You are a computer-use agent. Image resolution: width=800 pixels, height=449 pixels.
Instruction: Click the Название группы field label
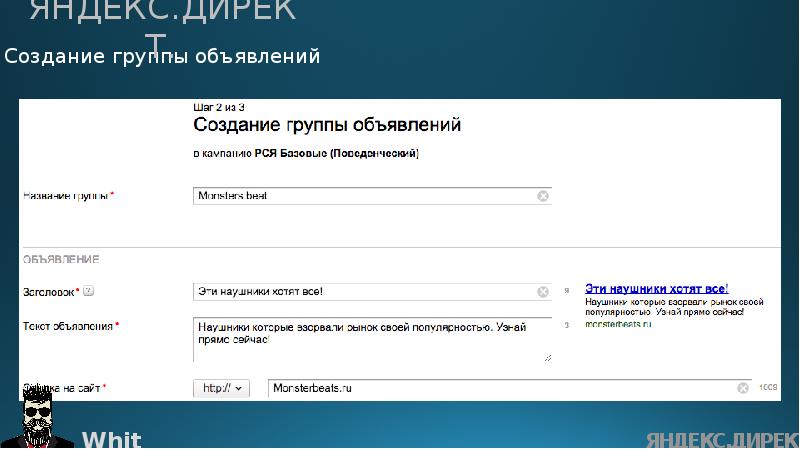[66, 196]
